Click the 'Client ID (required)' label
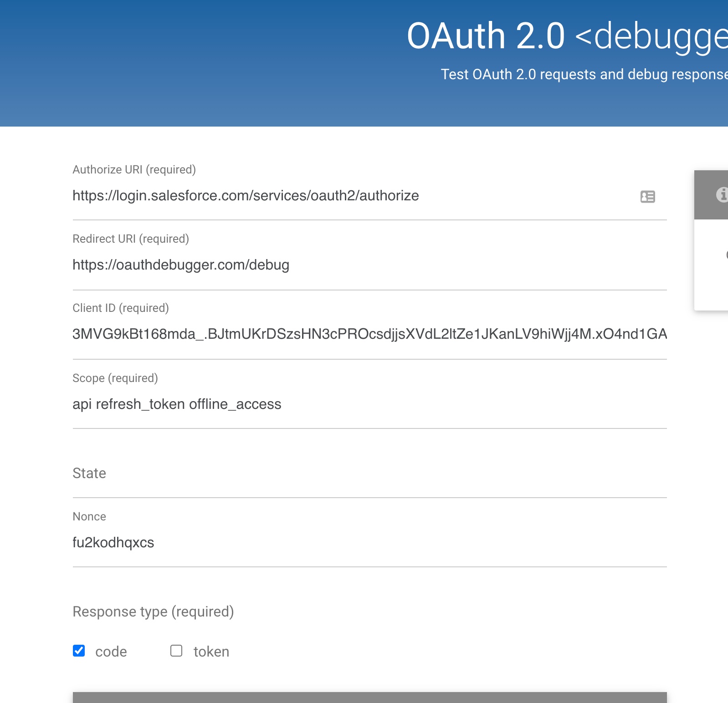This screenshot has width=728, height=703. (121, 308)
